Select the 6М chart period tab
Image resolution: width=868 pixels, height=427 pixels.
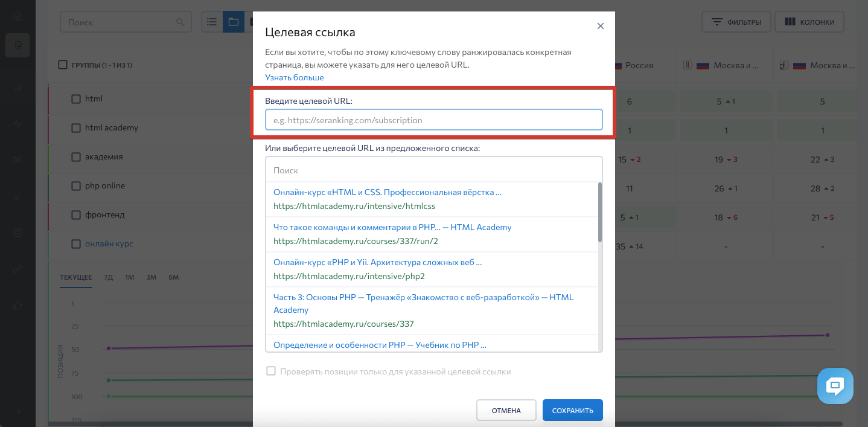click(174, 277)
